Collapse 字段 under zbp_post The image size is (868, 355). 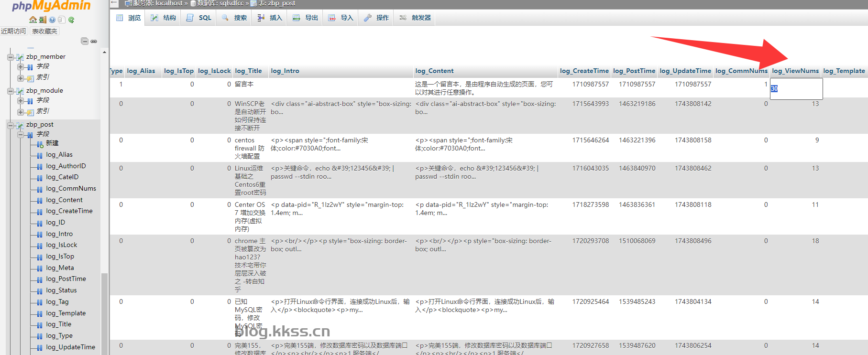pos(21,135)
